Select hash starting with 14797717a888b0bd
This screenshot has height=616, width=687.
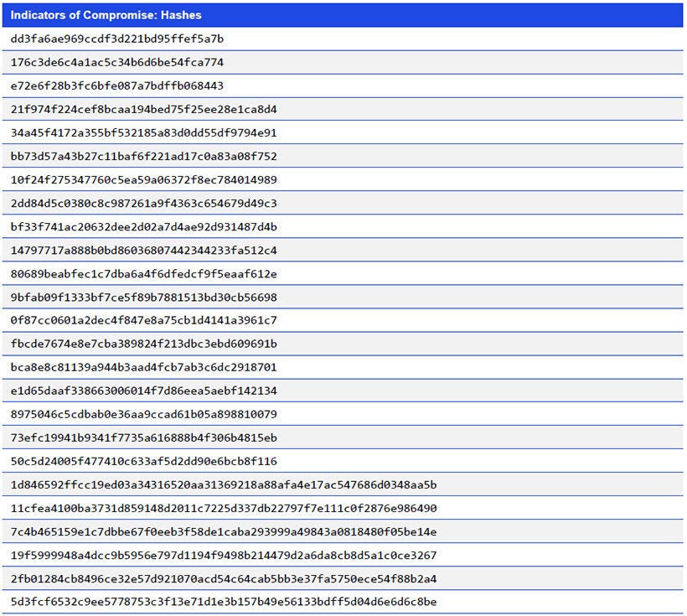pyautogui.click(x=144, y=251)
